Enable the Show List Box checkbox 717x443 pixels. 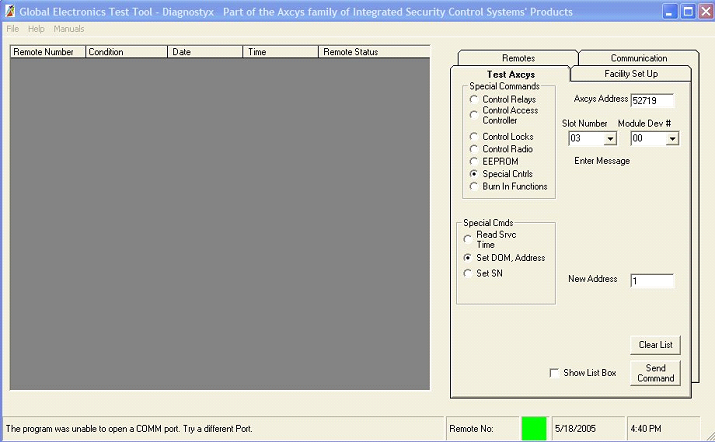554,373
